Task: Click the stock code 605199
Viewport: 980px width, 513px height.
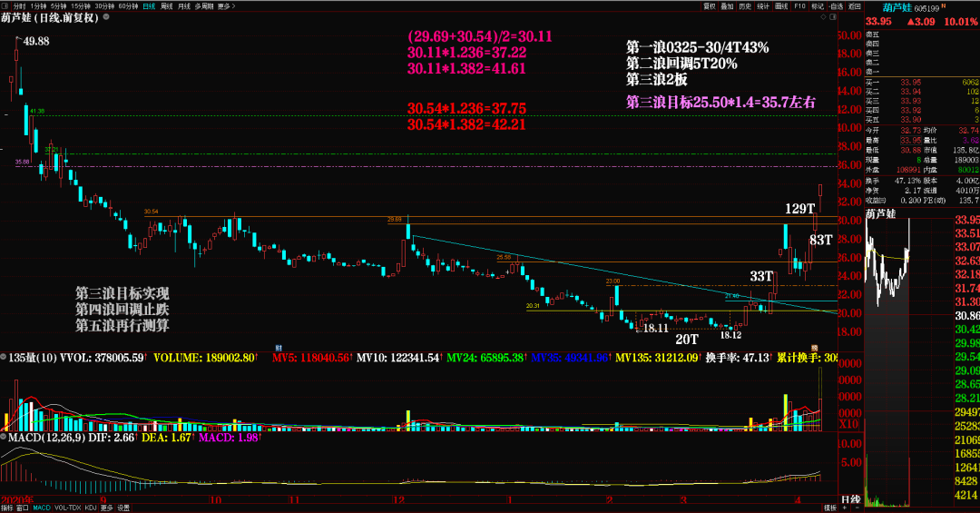Action: pos(926,8)
